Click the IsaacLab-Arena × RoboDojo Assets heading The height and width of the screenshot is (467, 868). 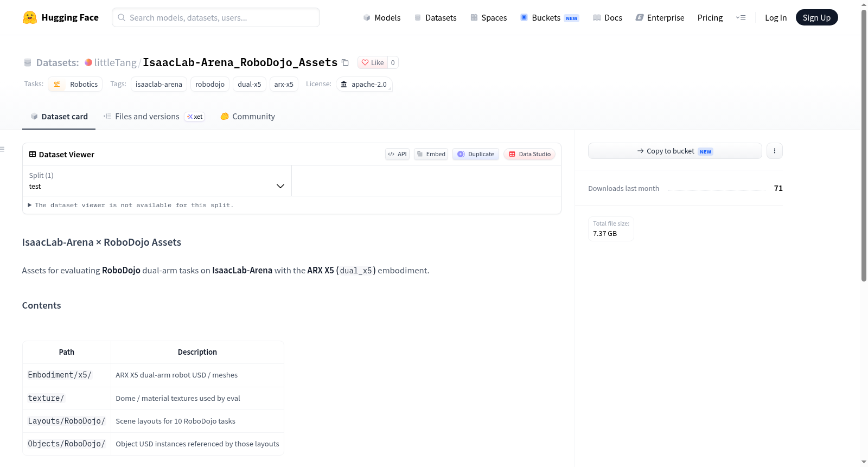tap(101, 242)
